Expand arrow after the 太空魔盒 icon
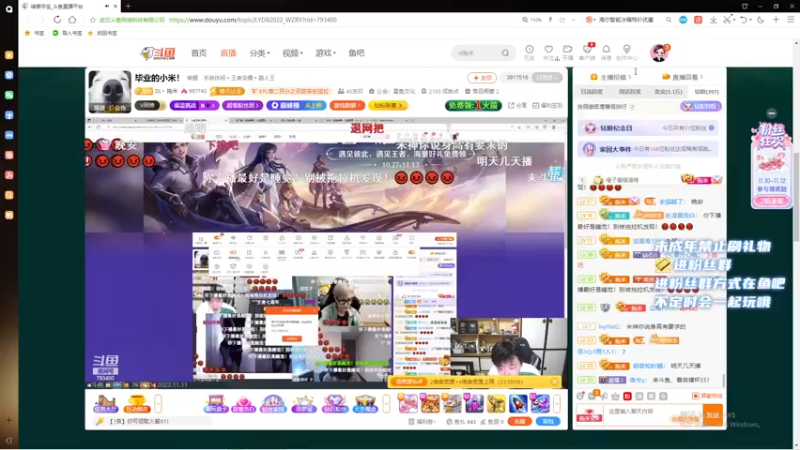The width and height of the screenshot is (800, 450). (386, 404)
